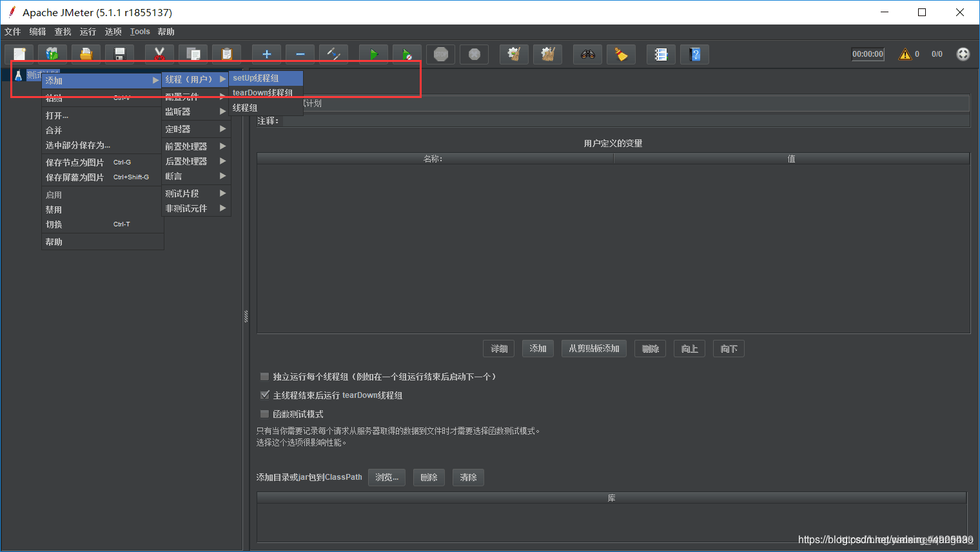This screenshot has width=980, height=552.
Task: Select the test plan flask tree icon
Action: (18, 75)
